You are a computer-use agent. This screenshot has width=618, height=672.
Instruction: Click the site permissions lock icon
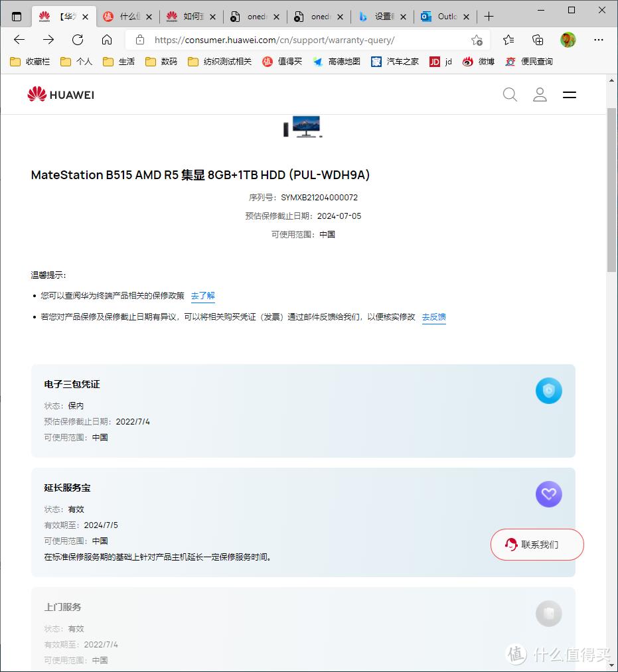139,39
